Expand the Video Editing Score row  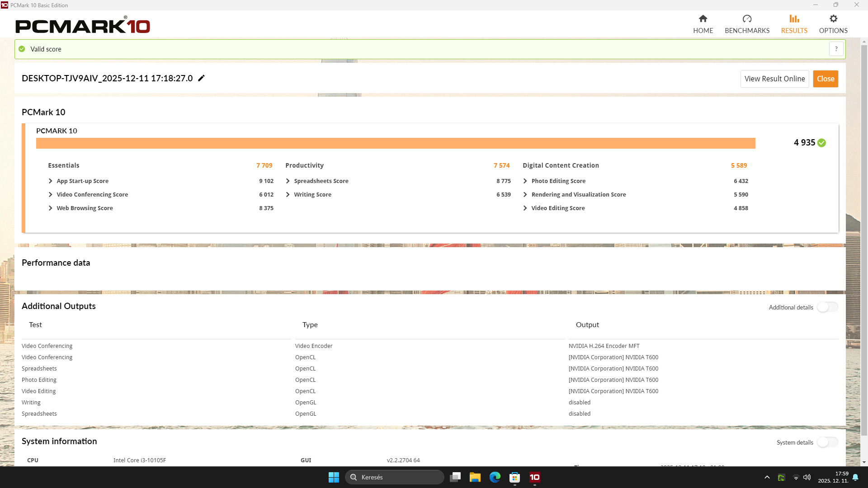click(525, 208)
